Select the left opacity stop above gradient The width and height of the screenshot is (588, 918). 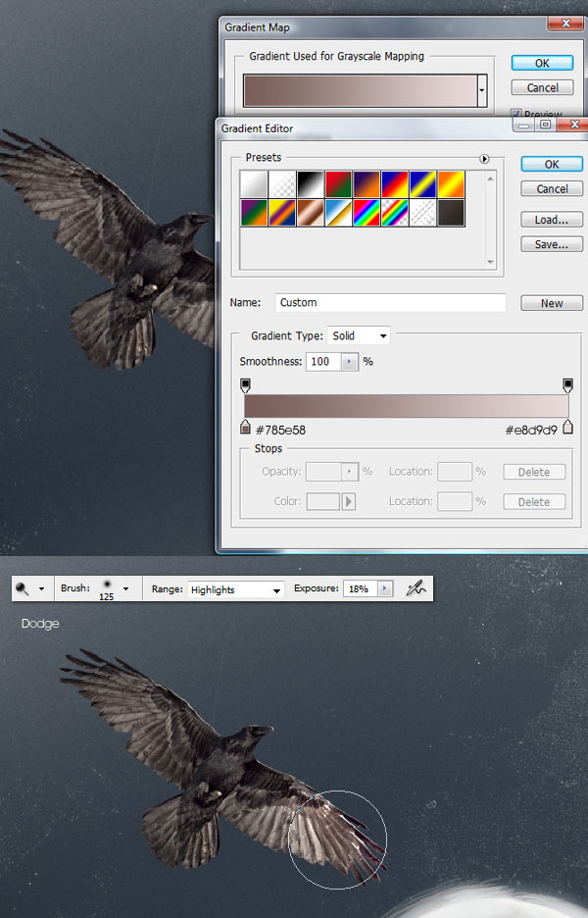(246, 384)
